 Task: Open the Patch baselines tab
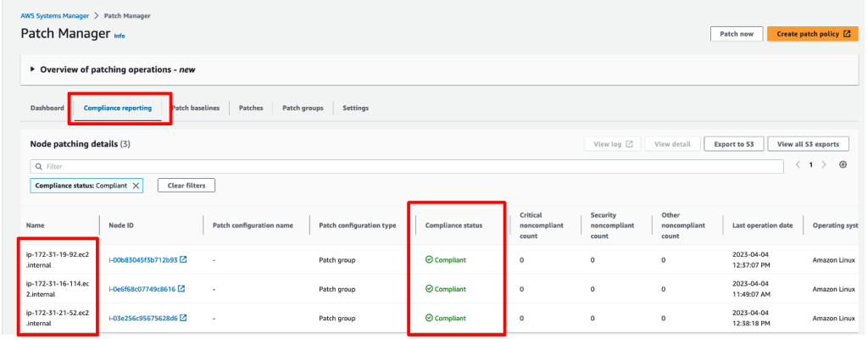click(196, 108)
